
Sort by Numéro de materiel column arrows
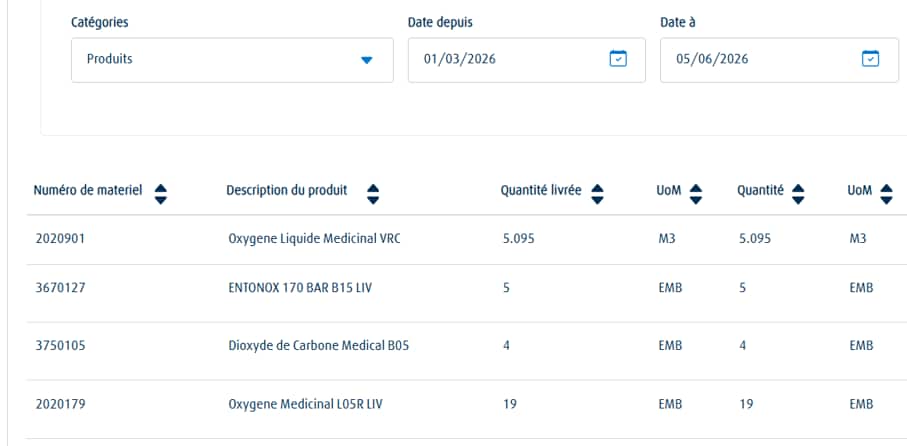[161, 194]
